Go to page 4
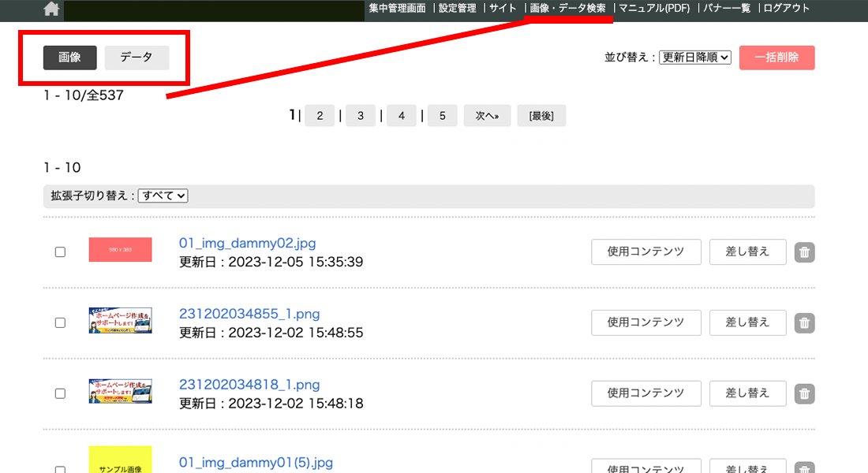 [x=402, y=116]
